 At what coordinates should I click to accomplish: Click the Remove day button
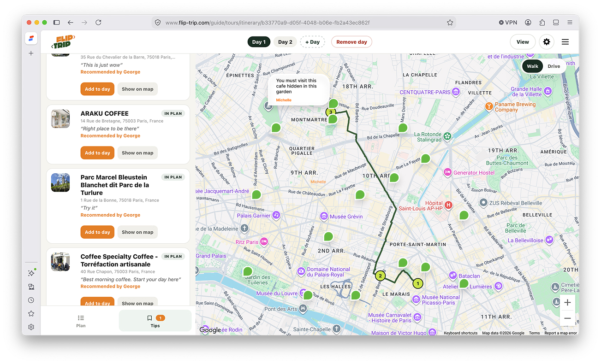[351, 42]
